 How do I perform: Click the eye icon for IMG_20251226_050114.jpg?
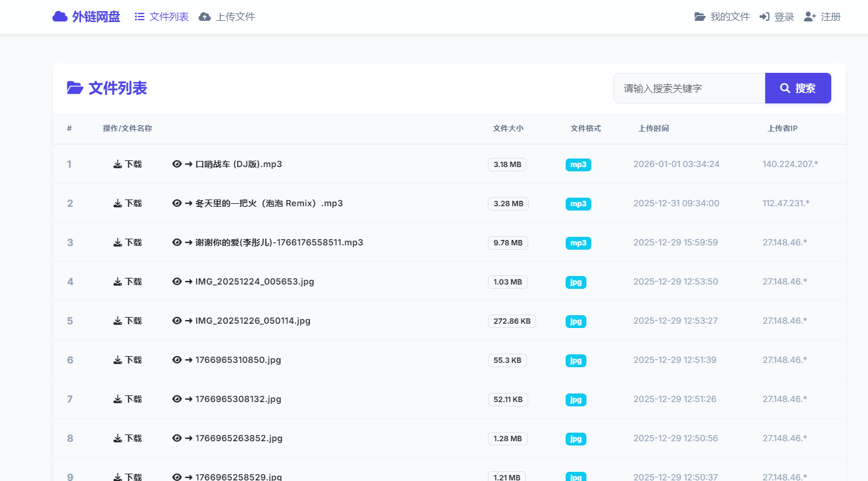pos(177,321)
